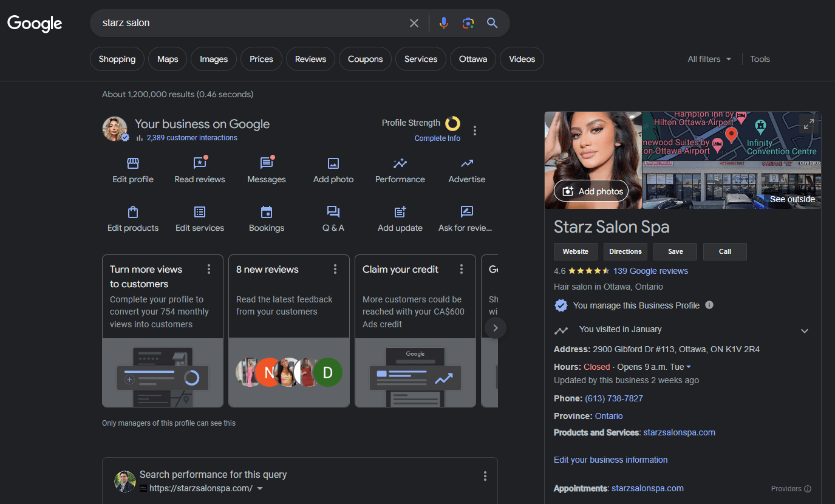
Task: Expand business hours dropdown
Action: pyautogui.click(x=689, y=367)
